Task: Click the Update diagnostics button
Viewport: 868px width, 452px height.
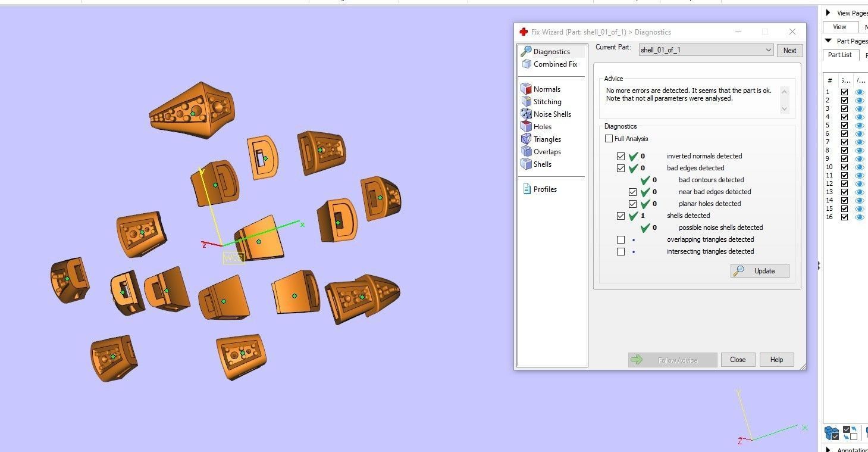Action: click(x=760, y=271)
